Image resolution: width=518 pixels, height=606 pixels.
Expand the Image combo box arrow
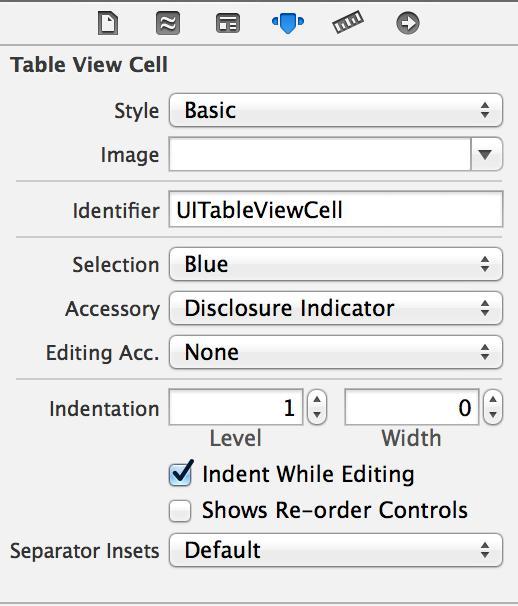click(486, 154)
